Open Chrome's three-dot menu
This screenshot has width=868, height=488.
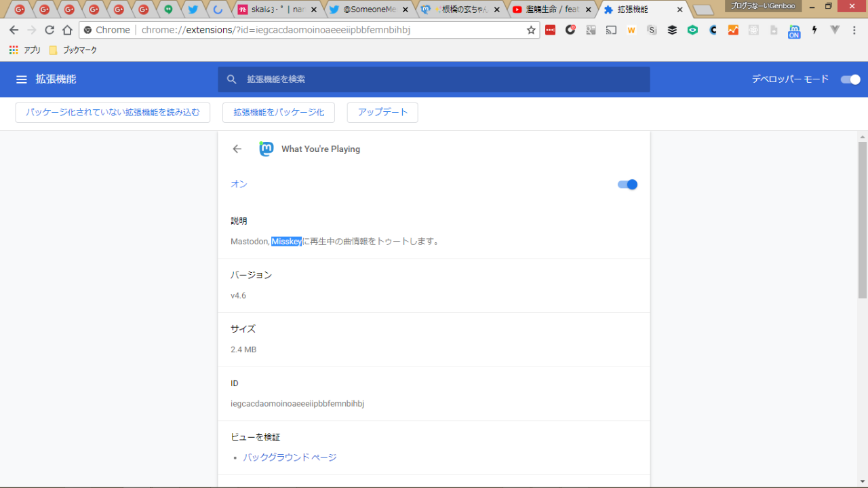coord(854,30)
